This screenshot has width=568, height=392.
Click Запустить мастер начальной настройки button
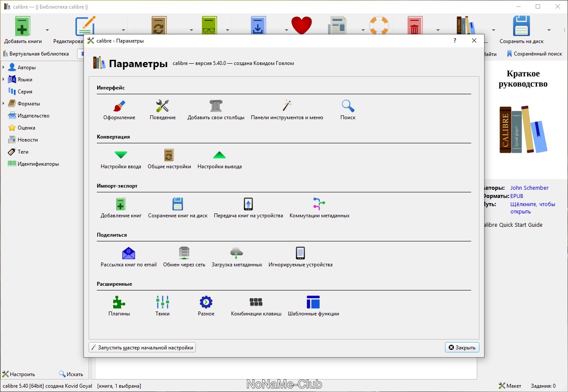tap(142, 347)
